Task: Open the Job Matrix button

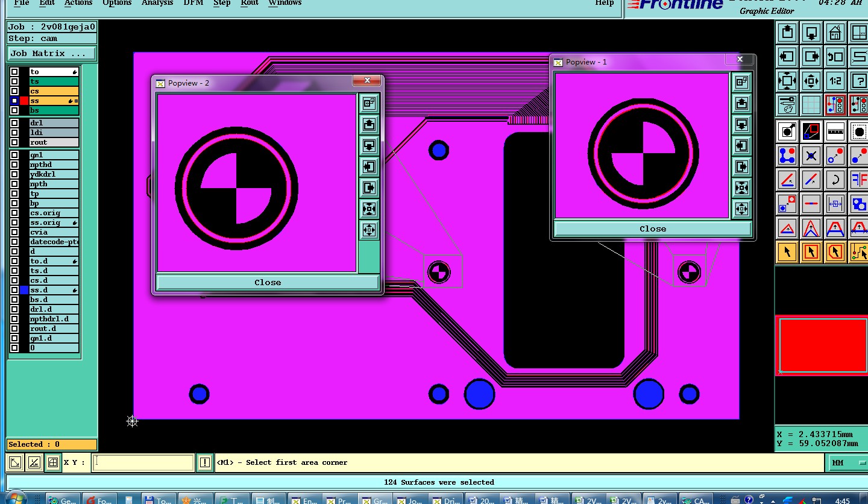Action: (52, 53)
